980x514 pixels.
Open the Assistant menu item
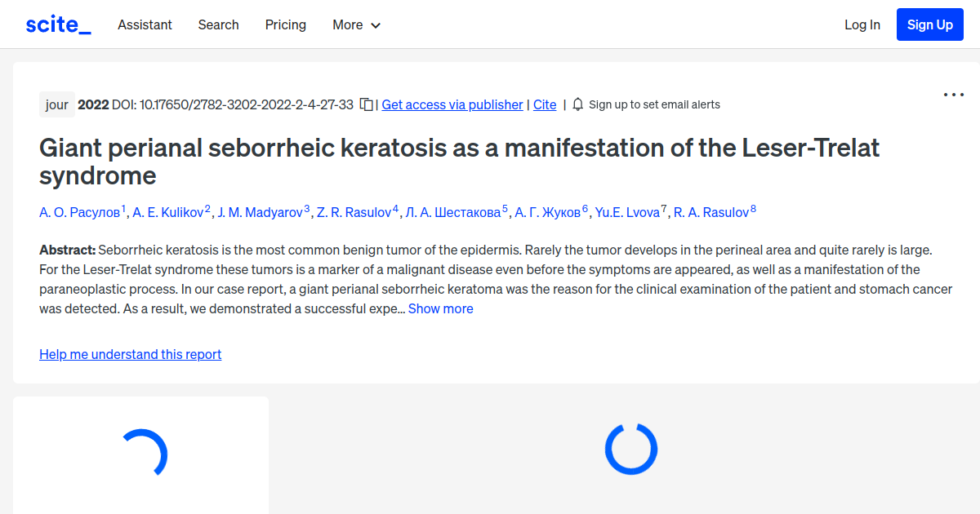click(x=145, y=24)
